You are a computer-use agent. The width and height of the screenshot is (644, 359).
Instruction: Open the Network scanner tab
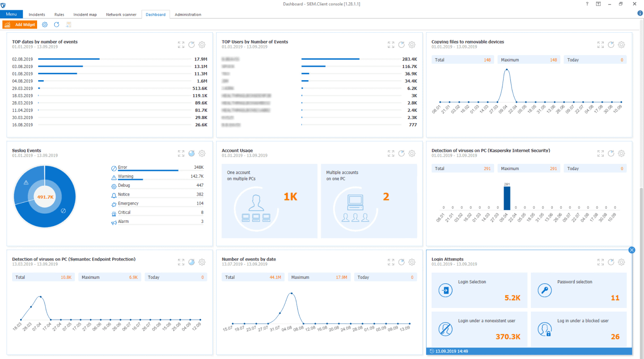tap(121, 14)
